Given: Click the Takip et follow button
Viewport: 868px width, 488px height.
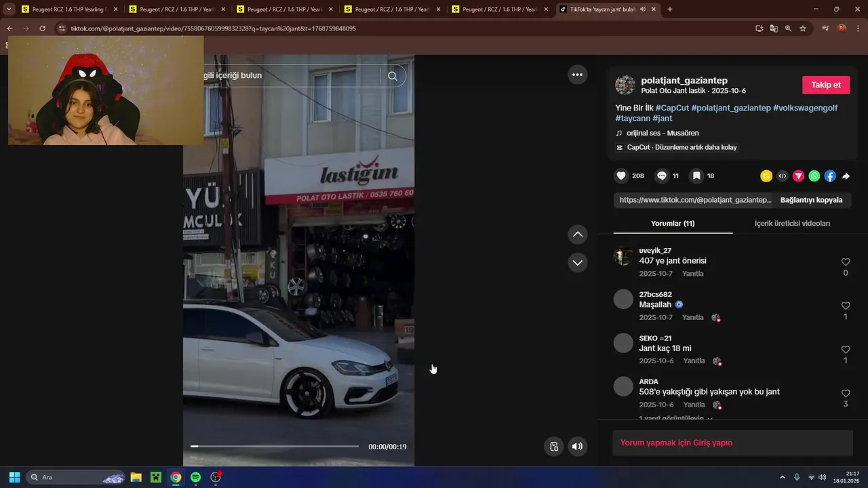Looking at the screenshot, I should pyautogui.click(x=826, y=85).
